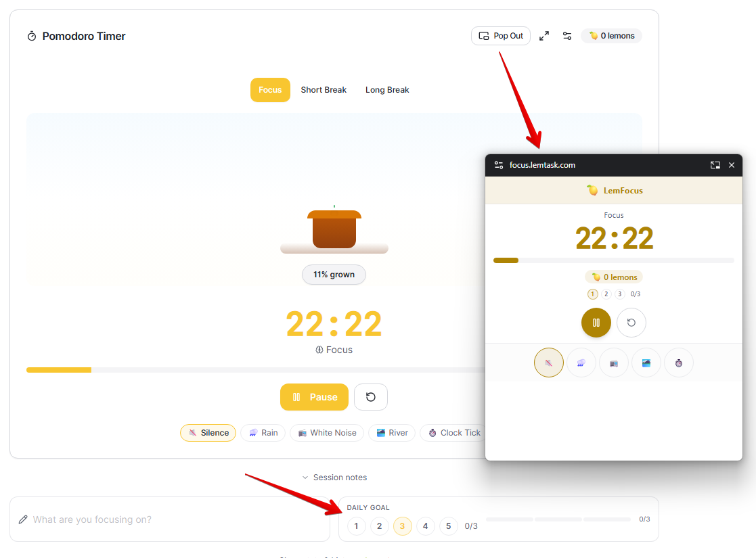Set daily goal to 5 lemons

click(448, 526)
